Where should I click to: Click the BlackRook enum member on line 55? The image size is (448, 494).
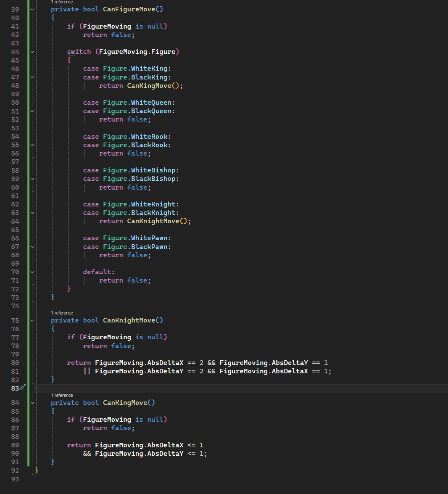pos(149,145)
